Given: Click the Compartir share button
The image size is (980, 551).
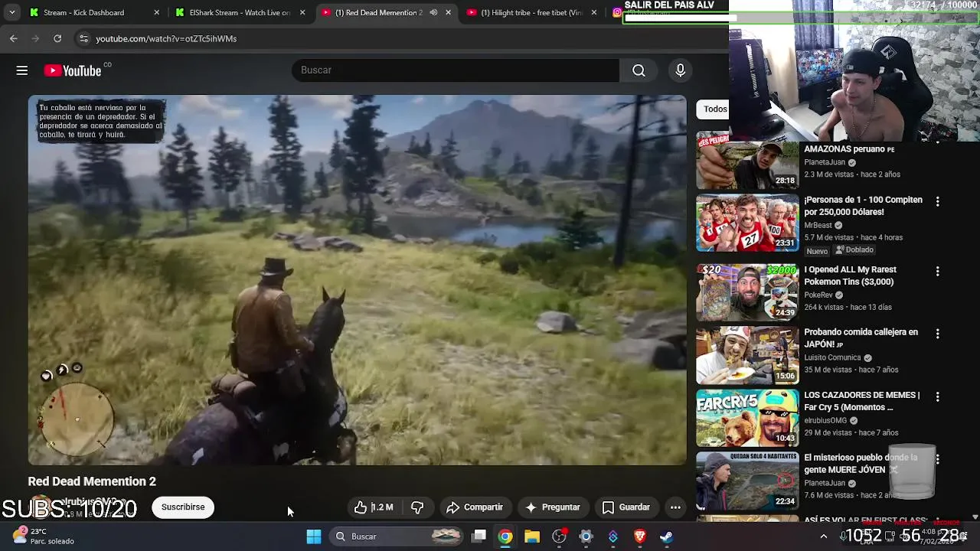Looking at the screenshot, I should tap(475, 507).
